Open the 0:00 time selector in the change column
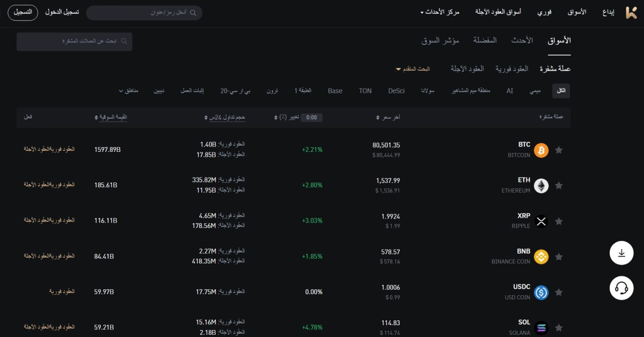Screen dimensions: 644x337 (x=311, y=117)
